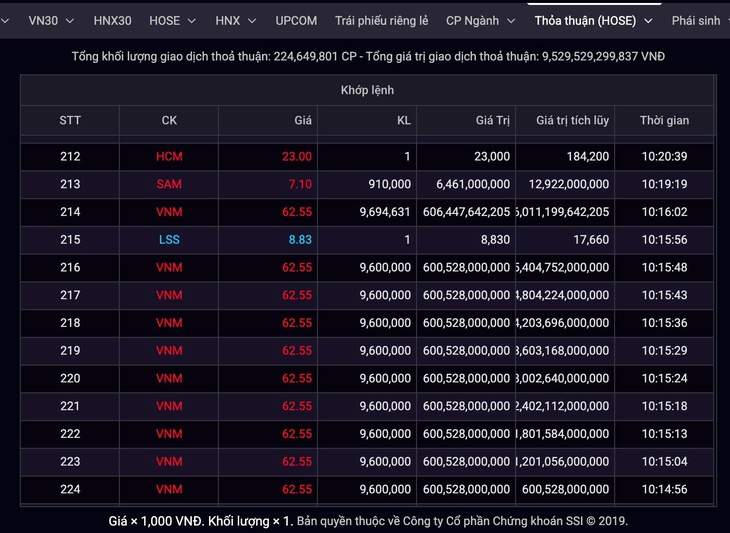
Task: Click the Giá trị tích lũy header
Action: coord(572,120)
